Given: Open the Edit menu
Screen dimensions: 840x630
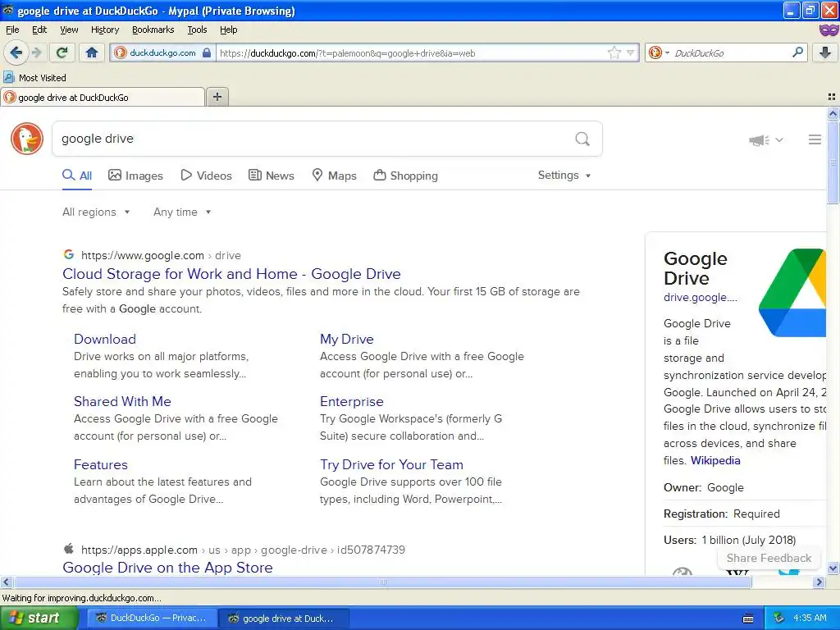Looking at the screenshot, I should (39, 30).
